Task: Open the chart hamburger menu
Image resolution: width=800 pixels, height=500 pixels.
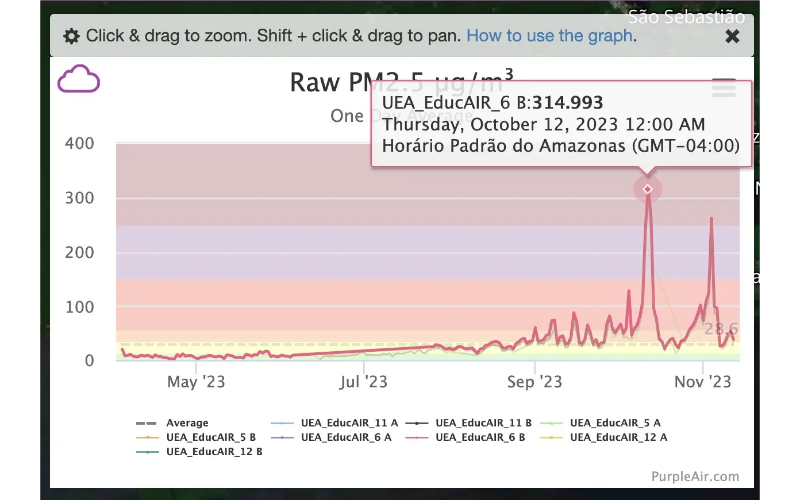Action: [723, 88]
